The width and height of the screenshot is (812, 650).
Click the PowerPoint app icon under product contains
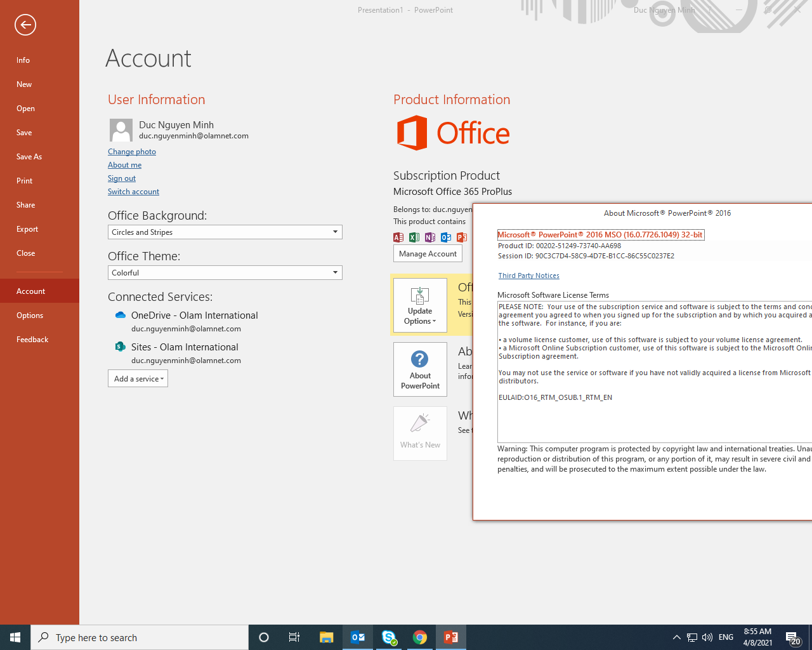coord(462,237)
